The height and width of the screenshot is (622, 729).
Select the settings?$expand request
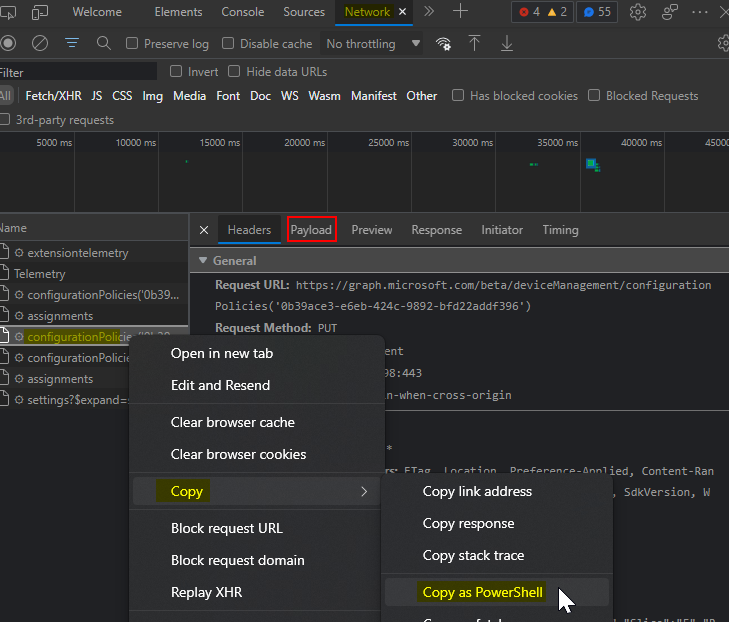coord(65,400)
